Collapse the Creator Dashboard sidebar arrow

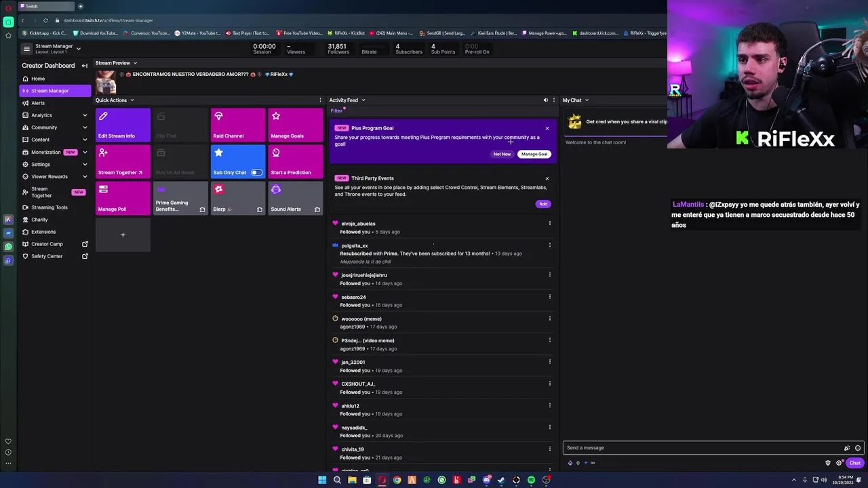point(85,66)
